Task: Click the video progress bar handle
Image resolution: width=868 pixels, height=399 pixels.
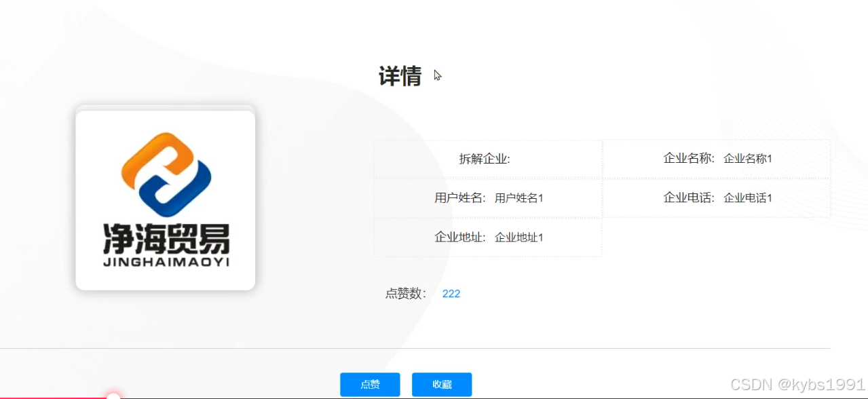Action: (x=113, y=396)
